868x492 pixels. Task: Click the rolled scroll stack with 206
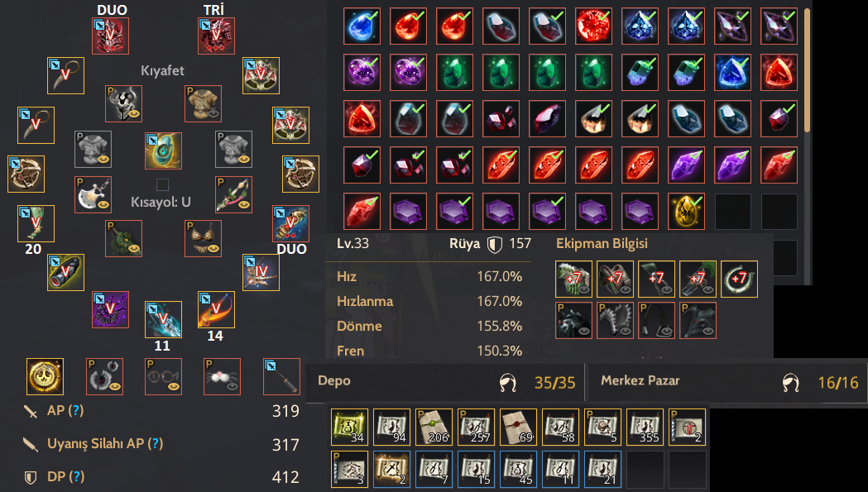pyautogui.click(x=434, y=427)
